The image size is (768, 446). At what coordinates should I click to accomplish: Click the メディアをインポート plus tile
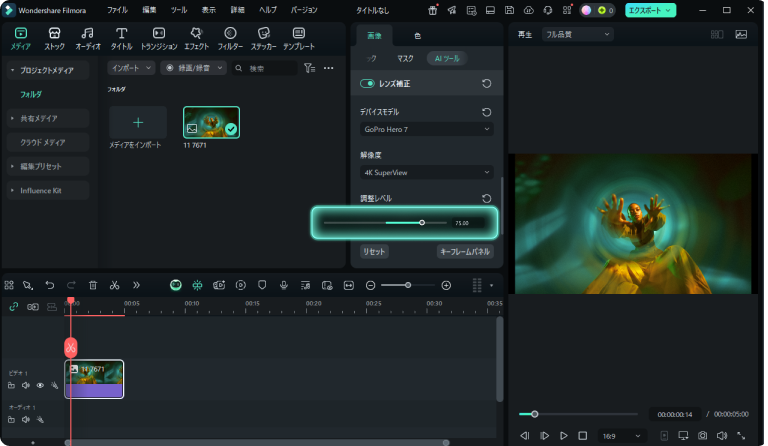pyautogui.click(x=138, y=122)
